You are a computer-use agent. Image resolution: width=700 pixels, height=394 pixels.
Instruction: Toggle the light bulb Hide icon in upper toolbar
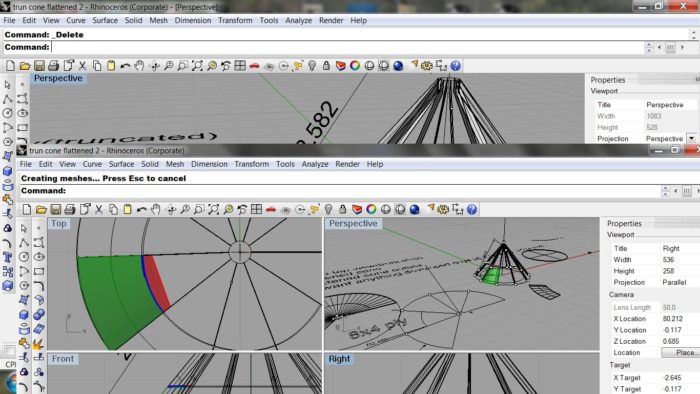[x=312, y=66]
